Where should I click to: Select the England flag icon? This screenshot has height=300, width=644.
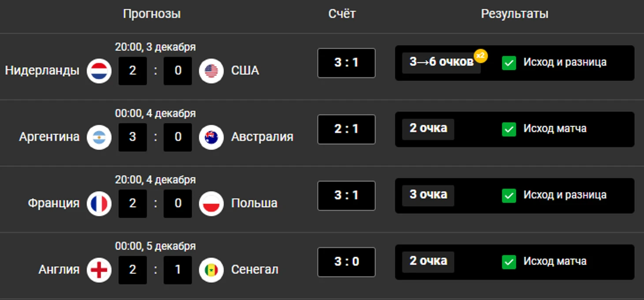tap(99, 270)
